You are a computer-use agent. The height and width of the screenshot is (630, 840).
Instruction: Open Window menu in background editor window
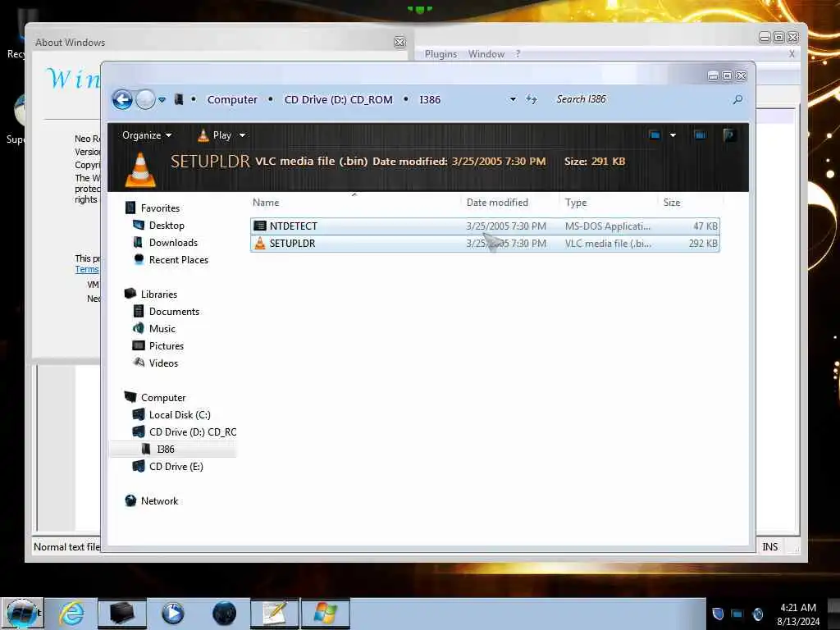[486, 54]
